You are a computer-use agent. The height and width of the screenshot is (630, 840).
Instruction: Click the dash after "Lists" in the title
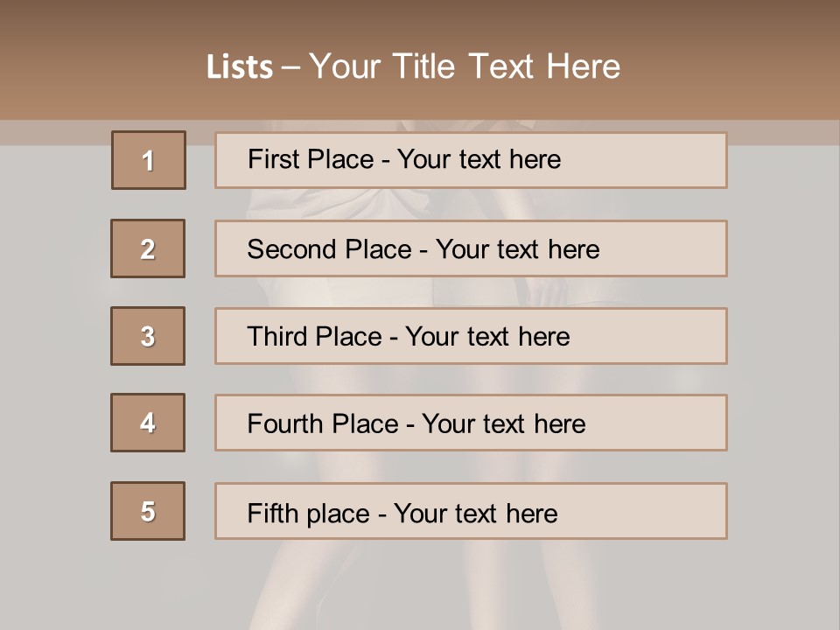pos(290,67)
